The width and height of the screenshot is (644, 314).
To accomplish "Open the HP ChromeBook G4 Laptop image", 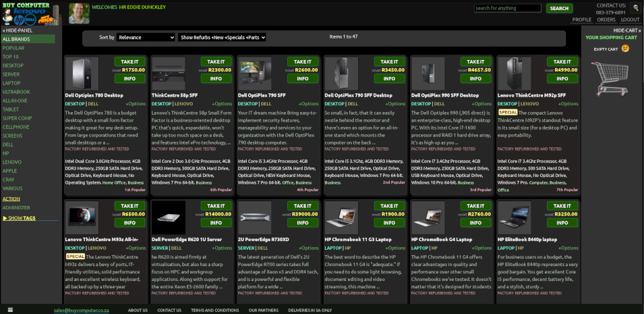I will coord(428,217).
